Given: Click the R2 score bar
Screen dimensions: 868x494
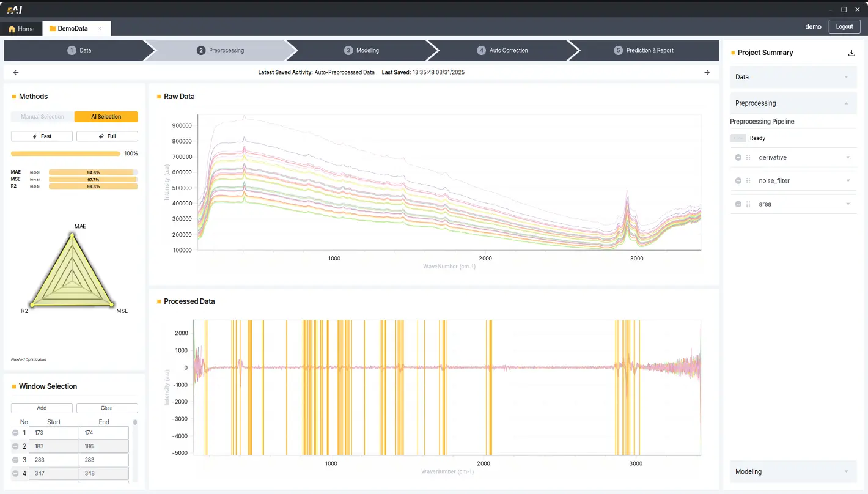Looking at the screenshot, I should click(93, 186).
